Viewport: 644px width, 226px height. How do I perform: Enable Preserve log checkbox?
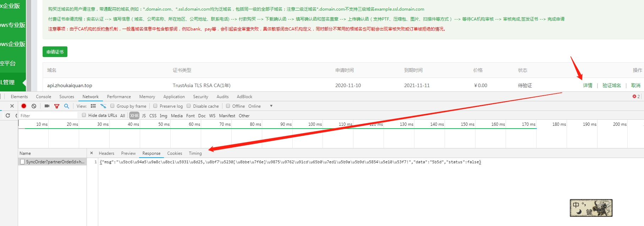point(155,106)
